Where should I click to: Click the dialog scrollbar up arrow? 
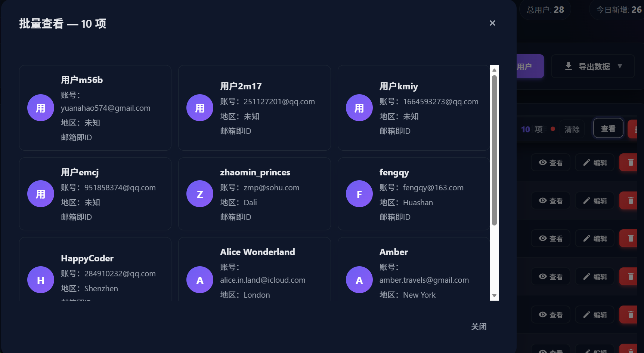[x=494, y=70]
